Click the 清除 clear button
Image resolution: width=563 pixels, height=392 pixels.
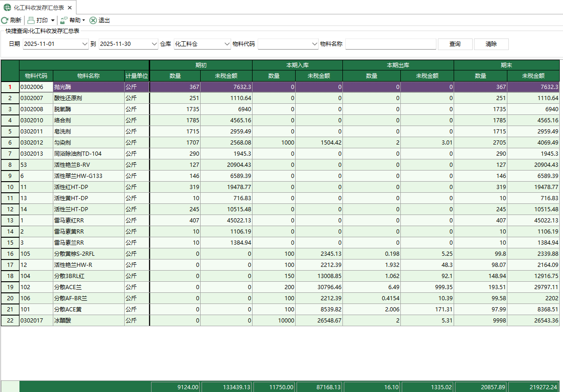click(491, 44)
